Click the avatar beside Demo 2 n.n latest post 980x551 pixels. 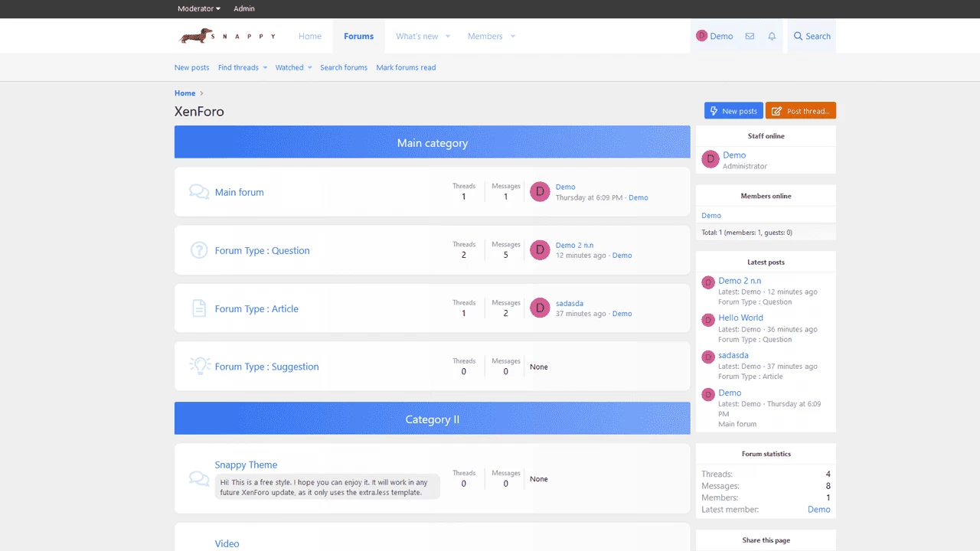coord(708,282)
